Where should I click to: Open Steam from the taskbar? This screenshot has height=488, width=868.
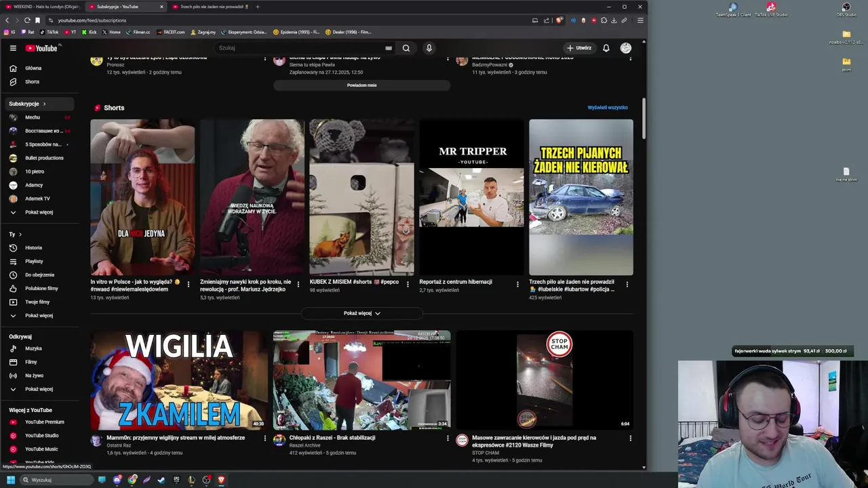161,480
